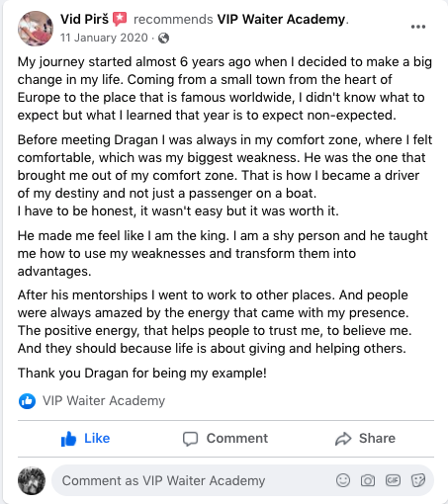This screenshot has height=504, width=448.
Task: Click the Share button
Action: 365,439
